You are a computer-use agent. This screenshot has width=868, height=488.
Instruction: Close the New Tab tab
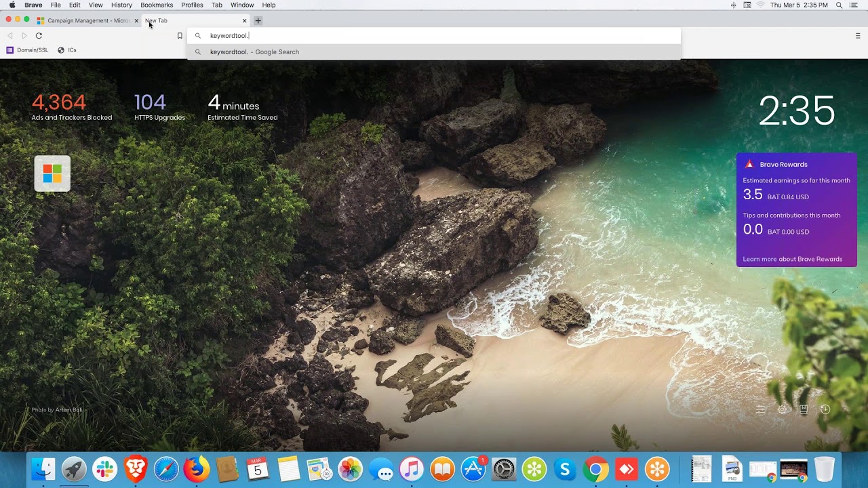pyautogui.click(x=244, y=21)
